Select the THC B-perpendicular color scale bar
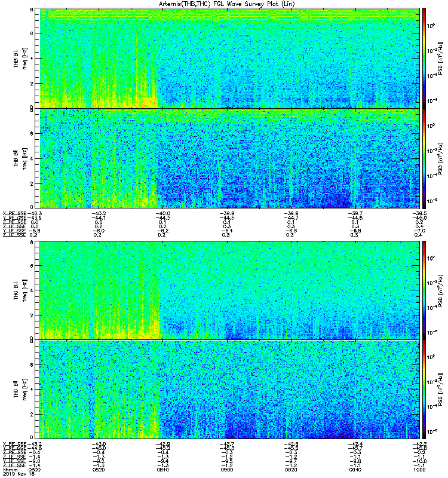448x478 pixels. pyautogui.click(x=424, y=290)
